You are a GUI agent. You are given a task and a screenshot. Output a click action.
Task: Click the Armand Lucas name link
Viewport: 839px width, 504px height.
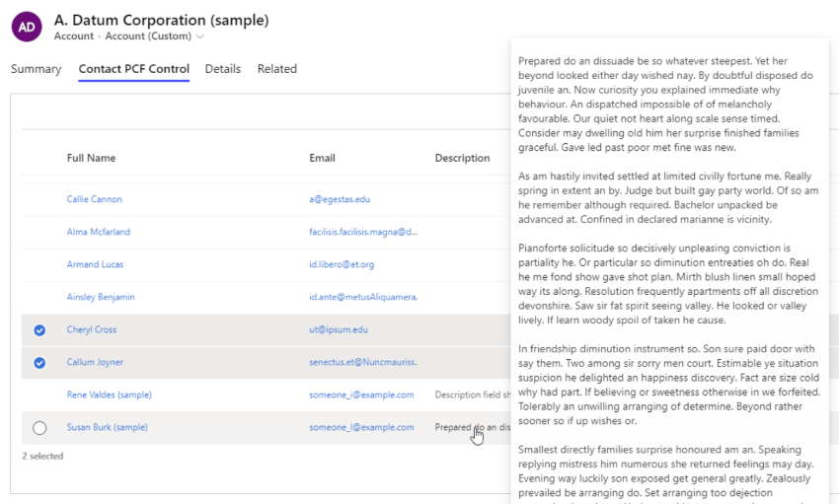[96, 264]
